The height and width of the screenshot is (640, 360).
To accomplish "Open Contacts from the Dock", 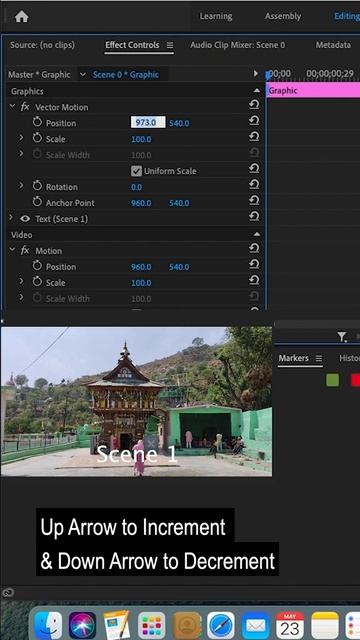I will (x=187, y=625).
